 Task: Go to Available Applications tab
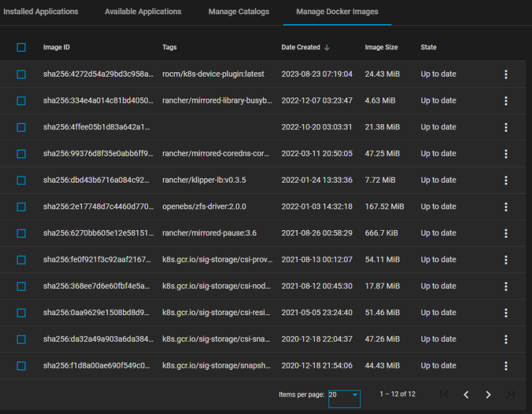click(x=143, y=12)
